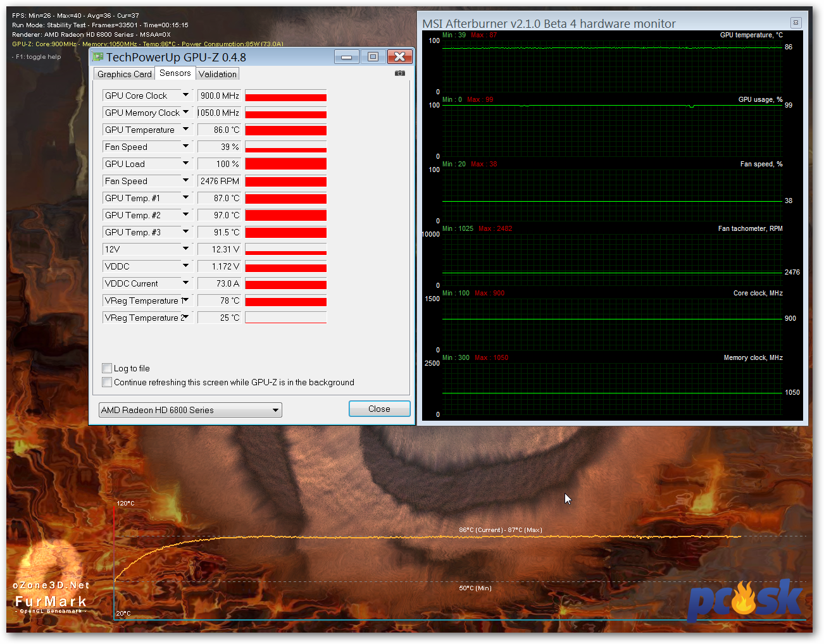Click Fan tachometer graph in Afterburner
The height and width of the screenshot is (644, 824).
[612, 260]
